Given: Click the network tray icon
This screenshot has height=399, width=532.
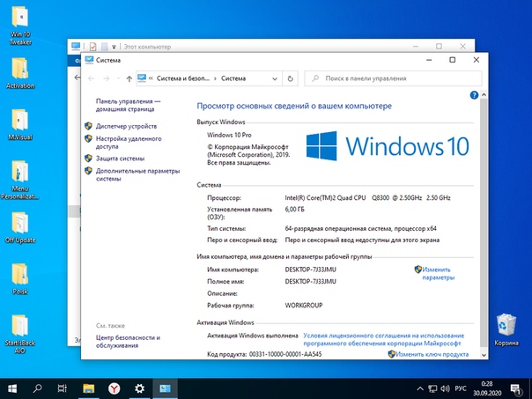Looking at the screenshot, I should pyautogui.click(x=432, y=388).
